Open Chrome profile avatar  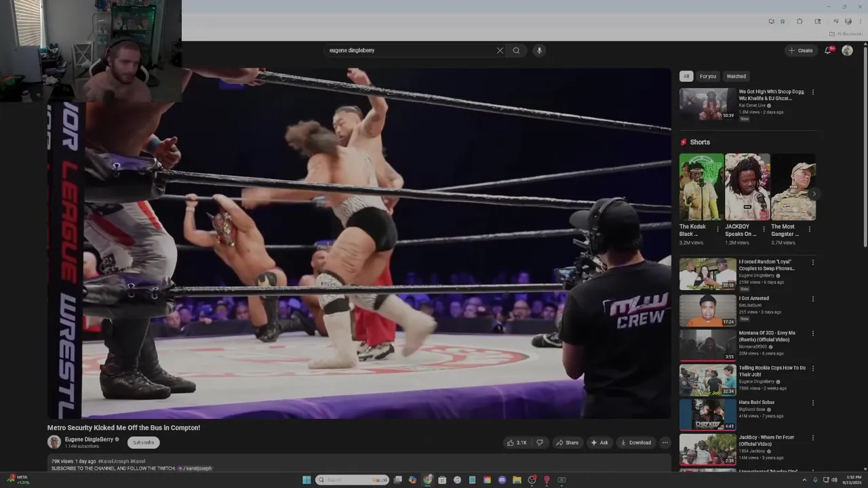pyautogui.click(x=848, y=21)
